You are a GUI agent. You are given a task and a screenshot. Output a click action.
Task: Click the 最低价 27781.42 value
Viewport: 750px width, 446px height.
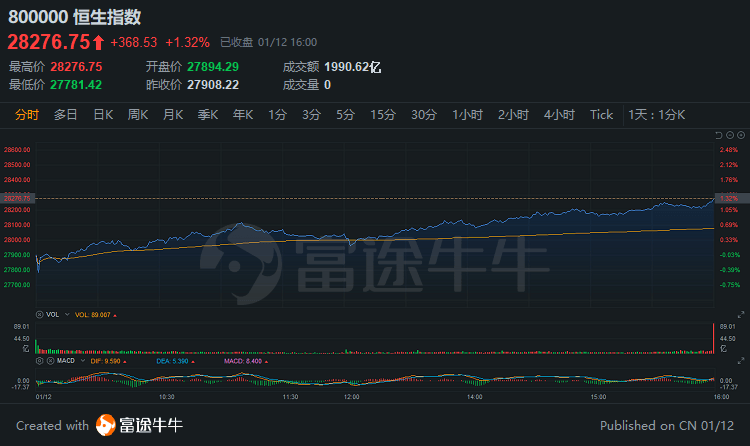76,85
